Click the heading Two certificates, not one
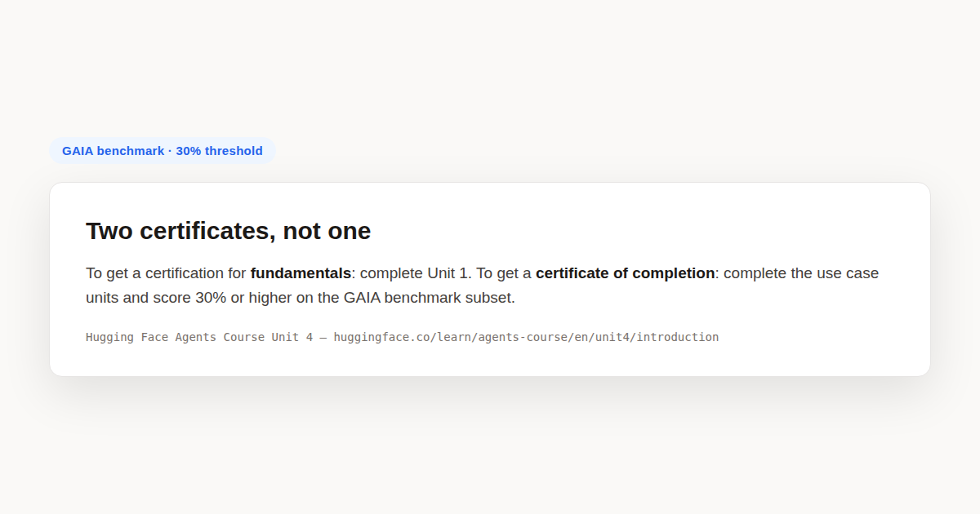This screenshot has height=514, width=980. point(228,231)
